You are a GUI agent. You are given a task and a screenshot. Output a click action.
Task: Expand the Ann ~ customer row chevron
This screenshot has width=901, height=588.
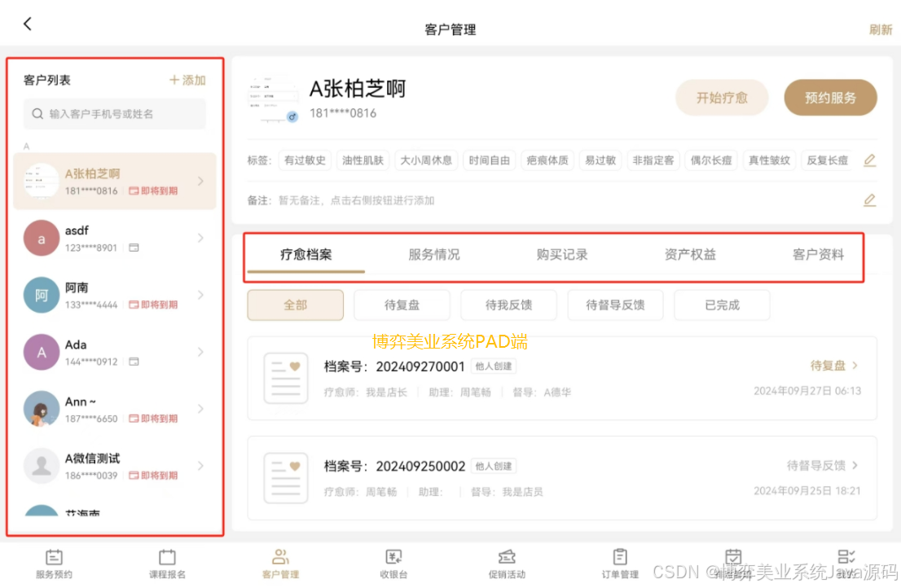click(200, 408)
